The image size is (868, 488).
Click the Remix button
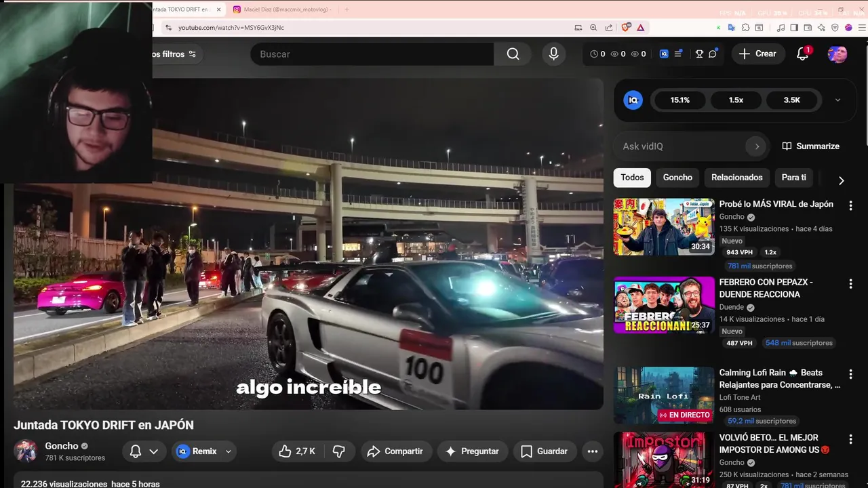(x=197, y=451)
